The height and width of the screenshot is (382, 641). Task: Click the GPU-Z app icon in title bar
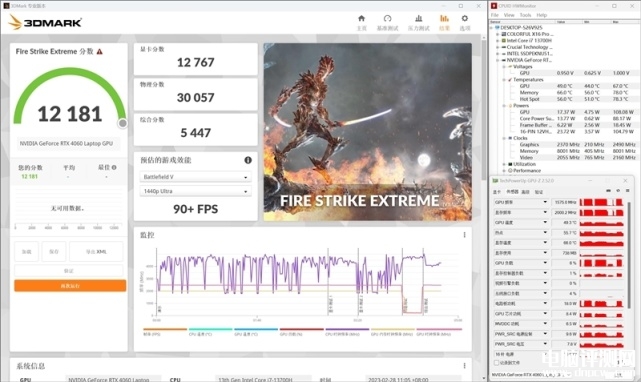(495, 180)
